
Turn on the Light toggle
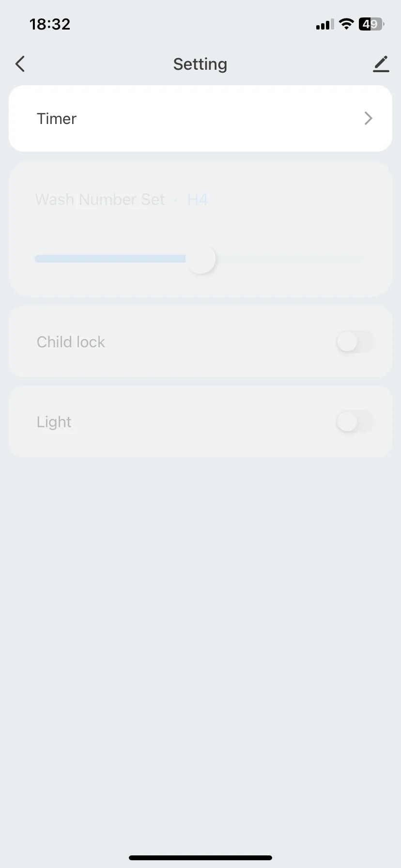(355, 422)
